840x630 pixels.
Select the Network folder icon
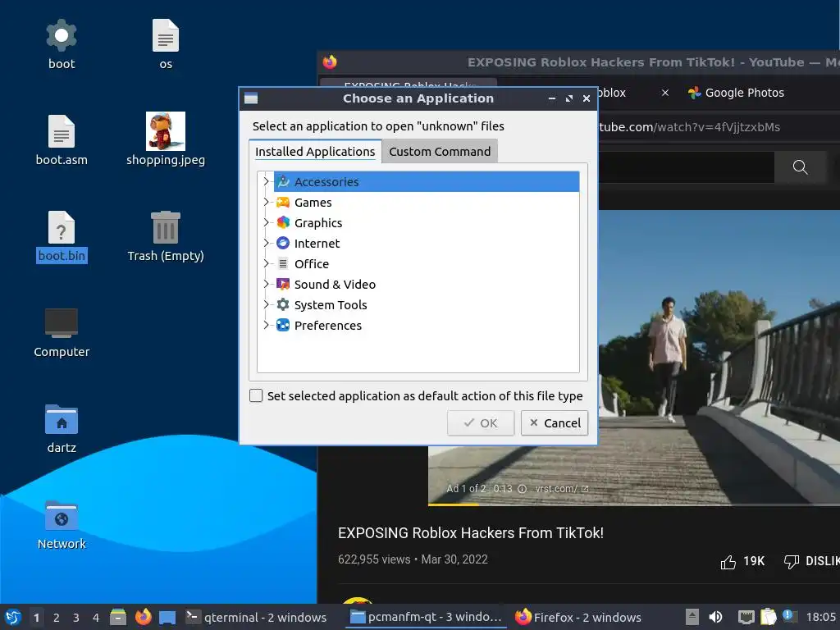[62, 516]
